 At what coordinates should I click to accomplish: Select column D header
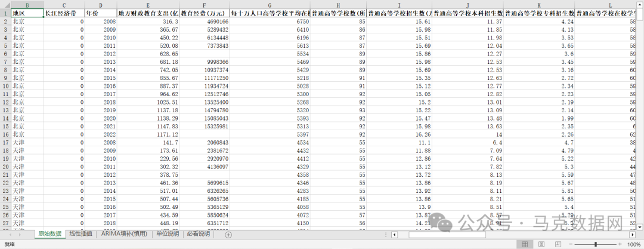coord(101,5)
